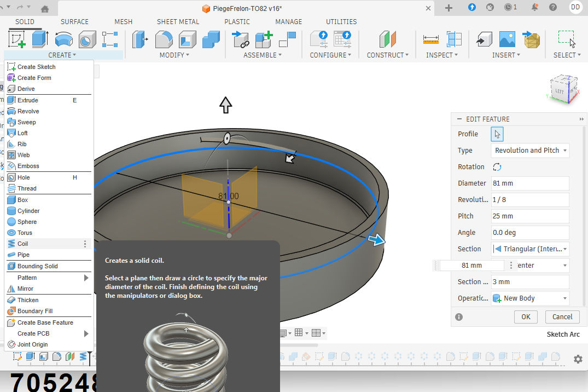Switch to the Sheet Metal tab
Viewport: 588px width, 392px height.
click(x=178, y=22)
